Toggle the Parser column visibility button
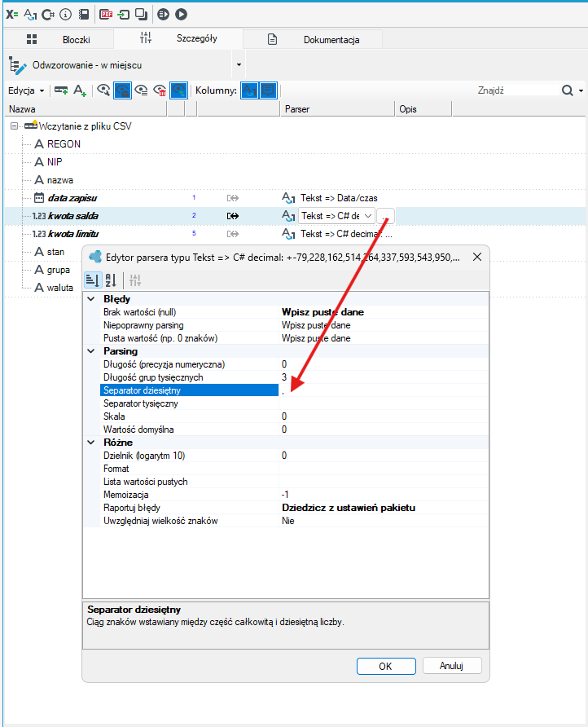The height and width of the screenshot is (727, 588). 250,90
